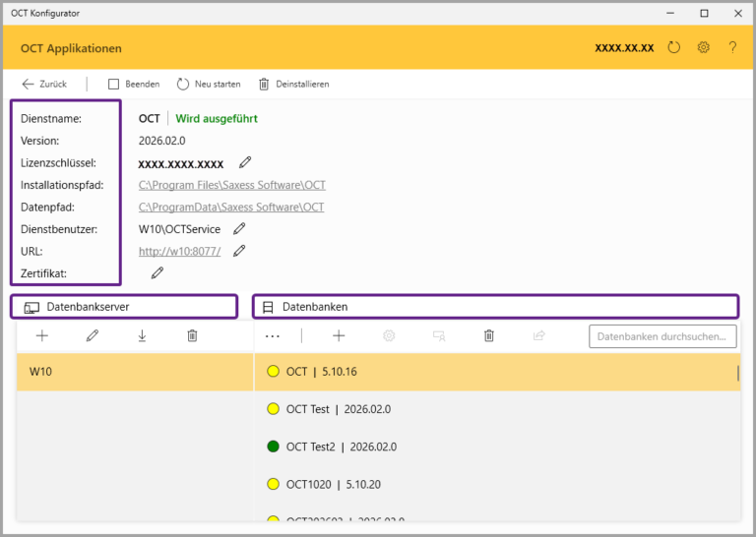756x537 pixels.
Task: Open the Datenpfad ProgramData link
Action: (x=231, y=208)
